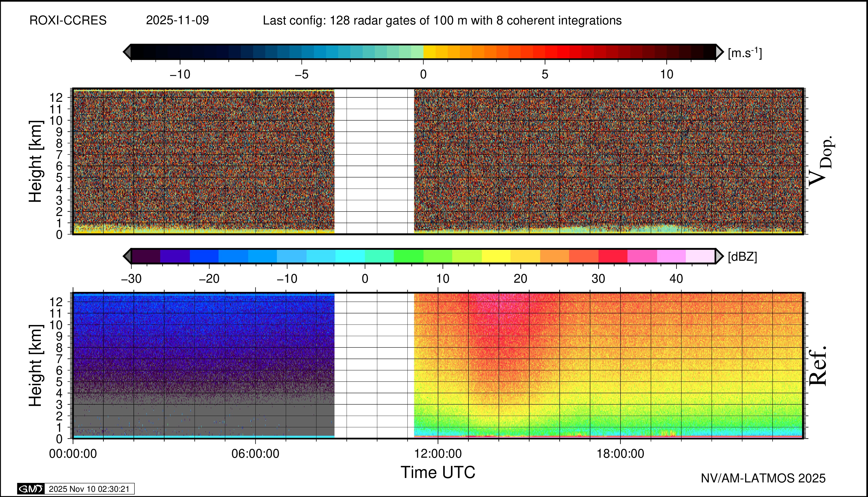The image size is (868, 497).
Task: Click the NV/AM-LATMOS 2025 credit text
Action: pos(763,478)
